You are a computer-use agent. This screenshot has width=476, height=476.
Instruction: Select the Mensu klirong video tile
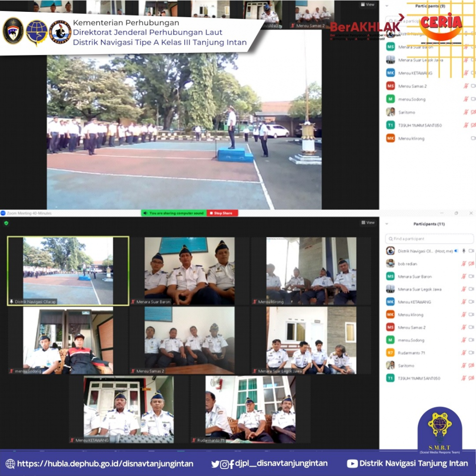311,271
